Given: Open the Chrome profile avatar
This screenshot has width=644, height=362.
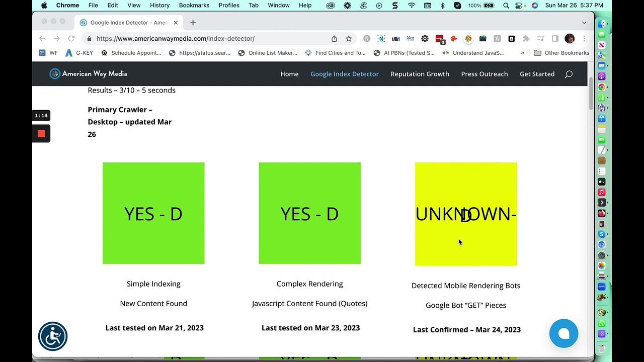Looking at the screenshot, I should (x=570, y=39).
